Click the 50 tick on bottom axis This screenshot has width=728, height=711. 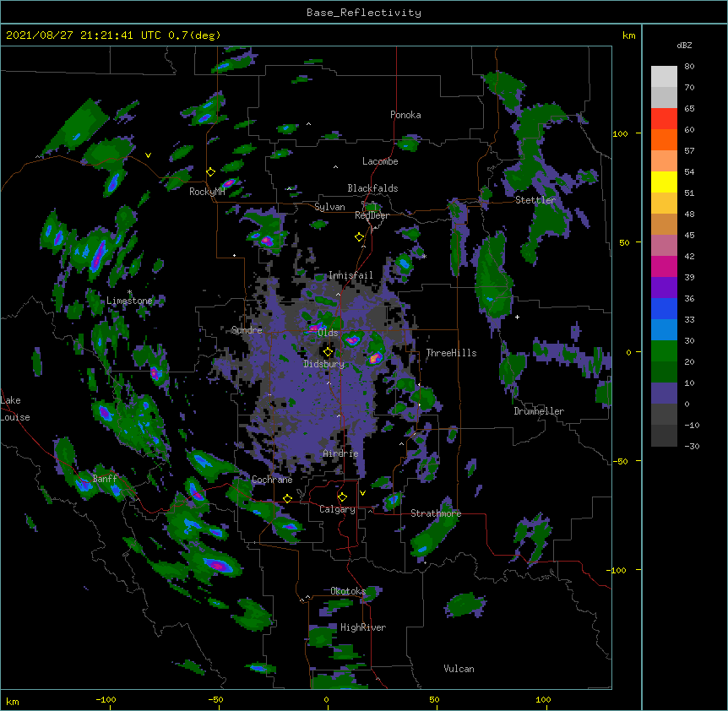click(x=434, y=699)
